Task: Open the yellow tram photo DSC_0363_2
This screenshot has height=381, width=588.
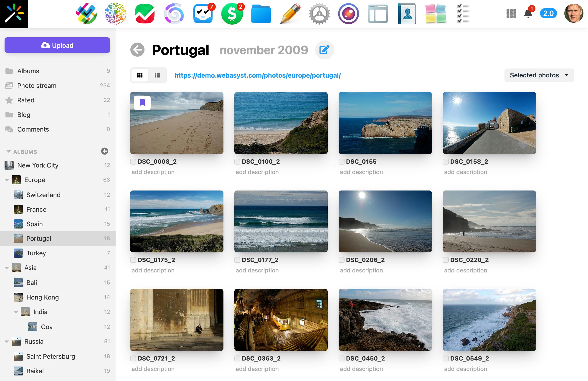Action: coord(281,320)
